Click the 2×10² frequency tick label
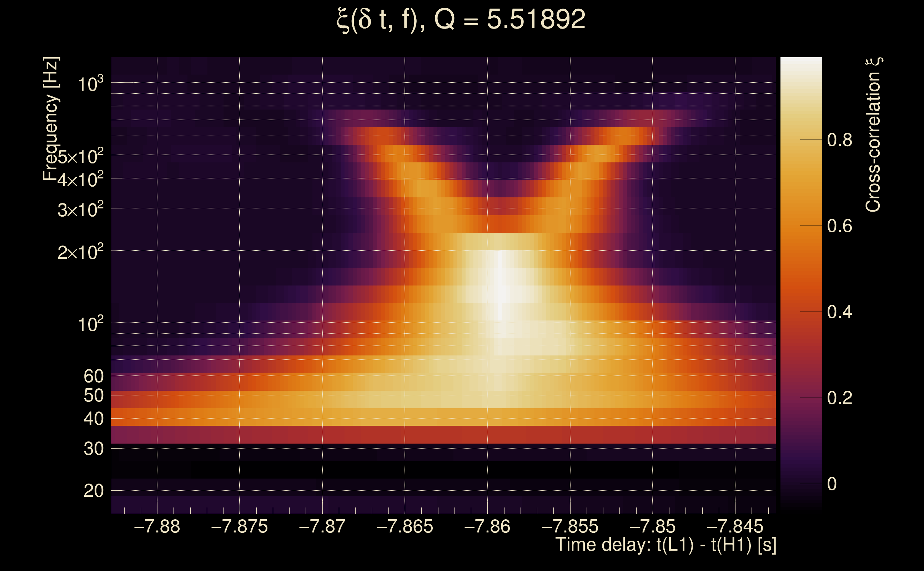Image resolution: width=924 pixels, height=571 pixels. pyautogui.click(x=80, y=252)
